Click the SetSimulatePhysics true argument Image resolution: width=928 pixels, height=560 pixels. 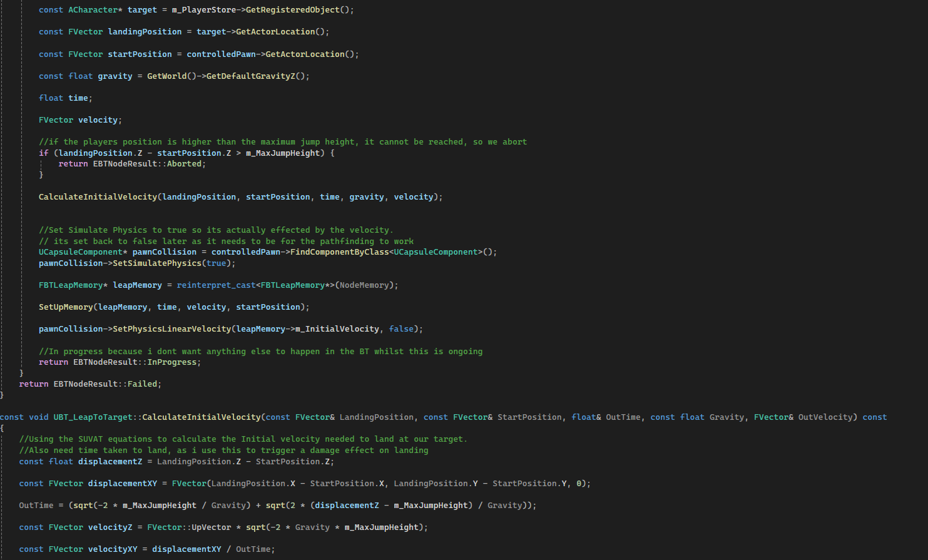tap(216, 263)
